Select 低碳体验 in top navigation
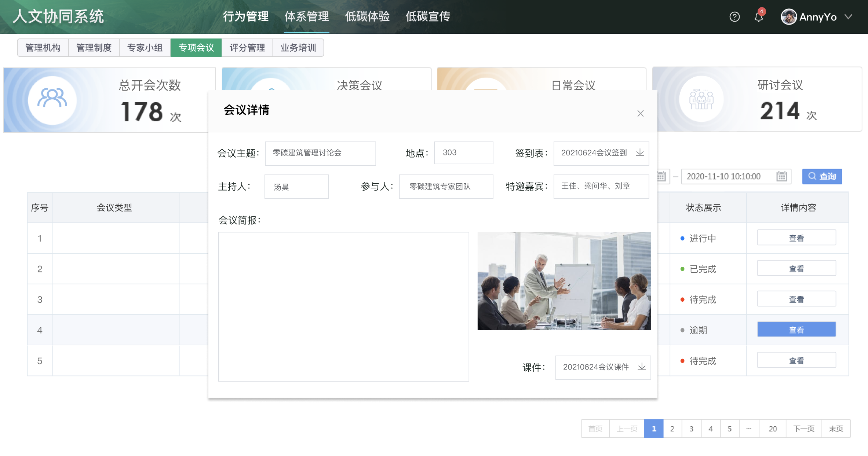Screen dimensions: 868x456 [367, 17]
